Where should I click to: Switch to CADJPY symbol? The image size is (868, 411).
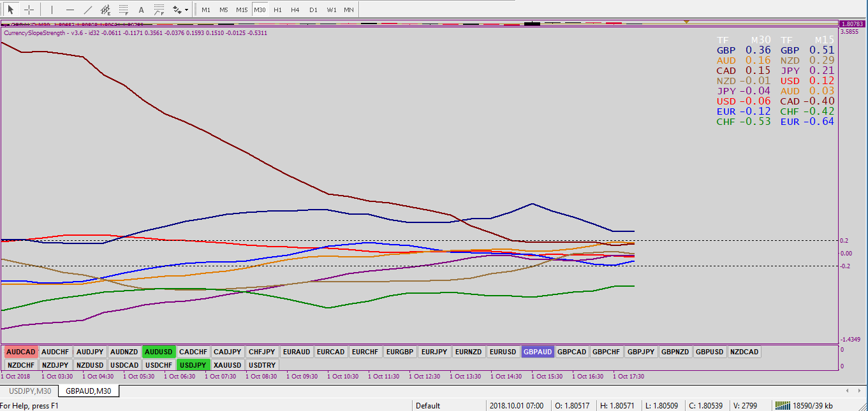[228, 352]
